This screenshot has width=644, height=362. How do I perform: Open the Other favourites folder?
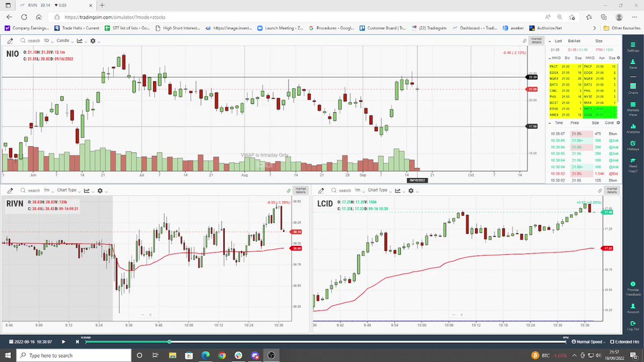621,28
